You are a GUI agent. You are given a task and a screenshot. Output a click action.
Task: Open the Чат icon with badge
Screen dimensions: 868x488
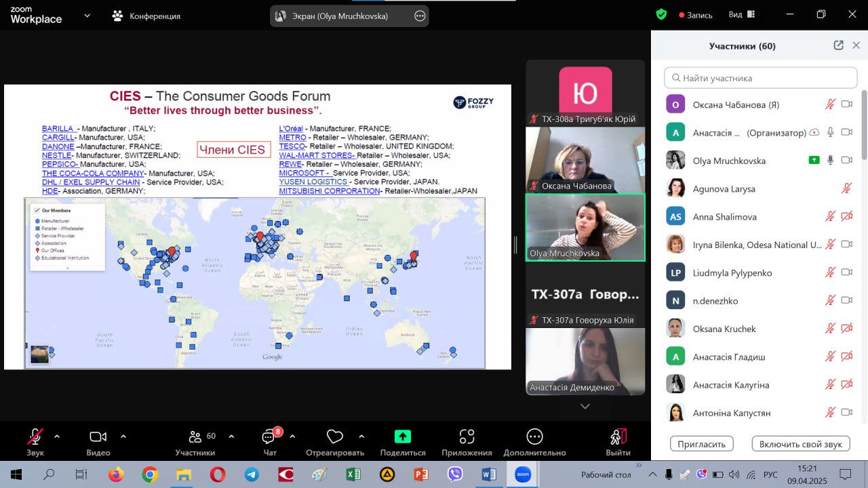(x=269, y=436)
